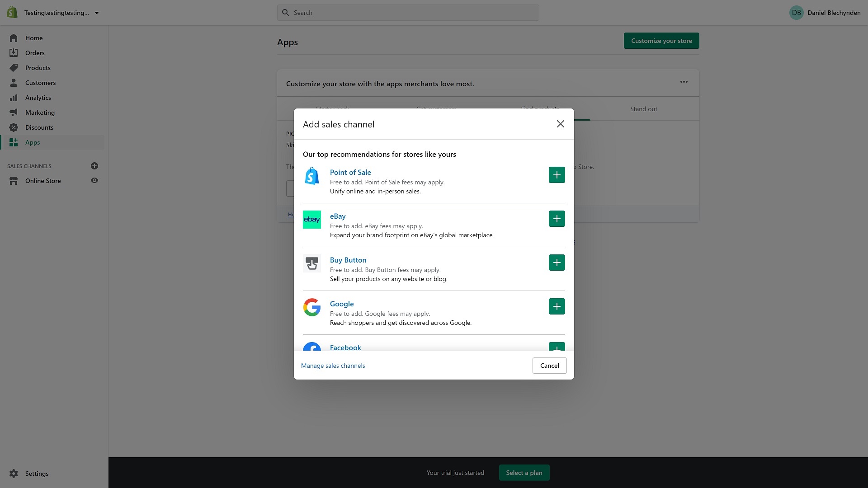The image size is (868, 488).
Task: Click Customize your store button
Action: pyautogui.click(x=661, y=41)
